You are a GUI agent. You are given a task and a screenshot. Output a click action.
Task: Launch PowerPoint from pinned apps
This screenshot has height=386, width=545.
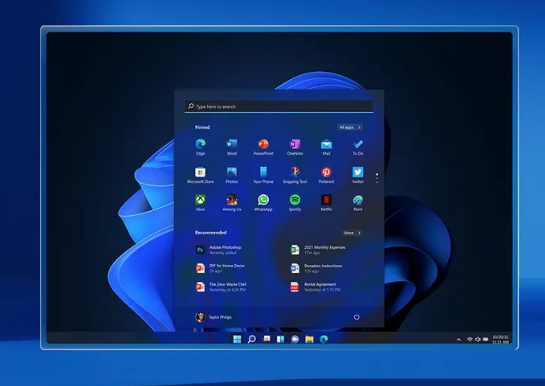coord(263,147)
